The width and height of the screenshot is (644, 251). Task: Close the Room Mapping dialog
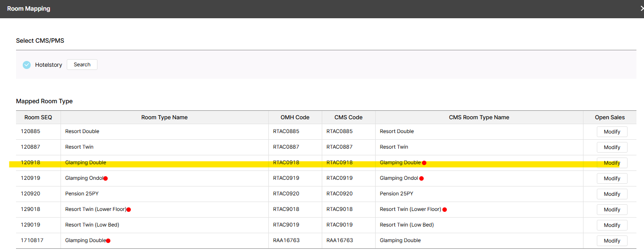(x=641, y=8)
